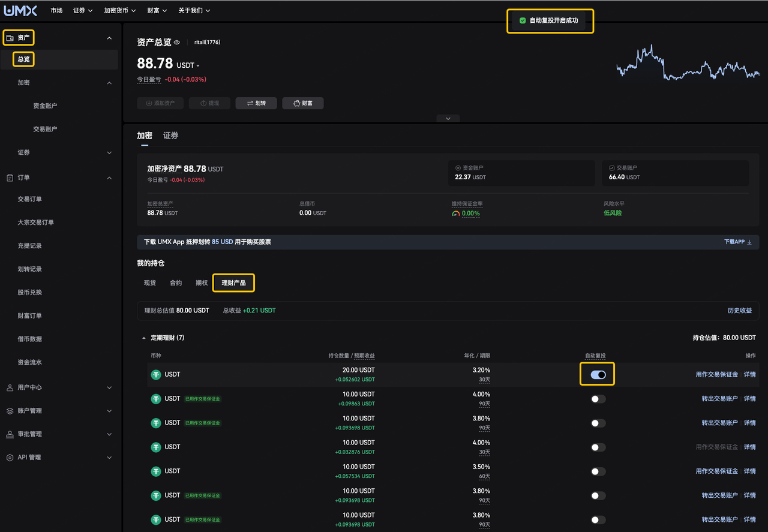Click 账户管理 layers icon in sidebar
Screen dimensions: 768x532
pyautogui.click(x=10, y=411)
